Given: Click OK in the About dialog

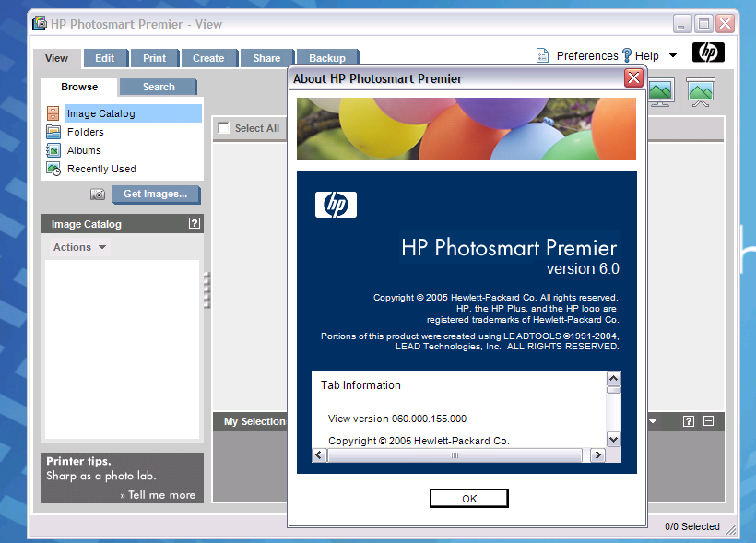Looking at the screenshot, I should point(469,498).
